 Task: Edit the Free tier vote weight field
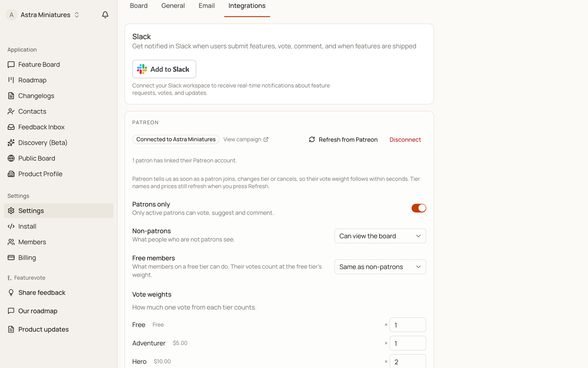[408, 325]
